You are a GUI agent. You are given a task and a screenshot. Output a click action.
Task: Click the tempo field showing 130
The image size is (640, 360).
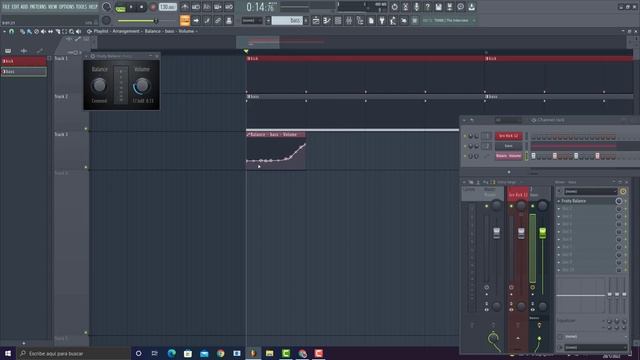167,7
